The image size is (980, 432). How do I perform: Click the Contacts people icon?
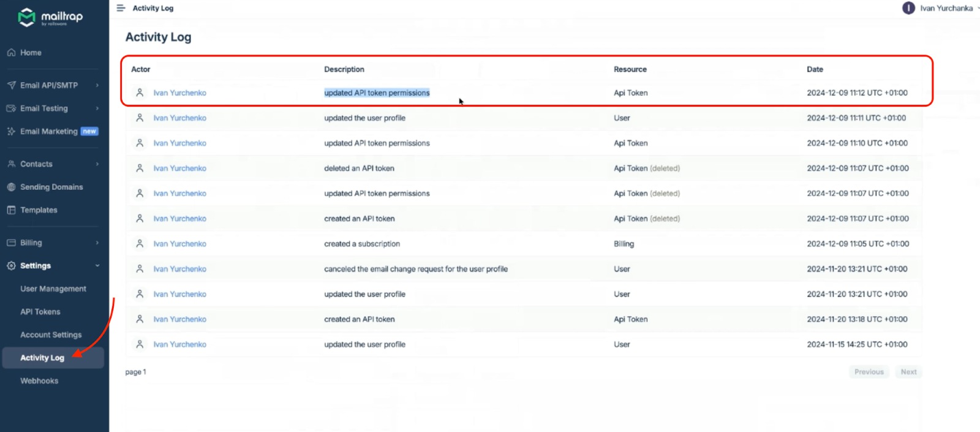click(11, 164)
